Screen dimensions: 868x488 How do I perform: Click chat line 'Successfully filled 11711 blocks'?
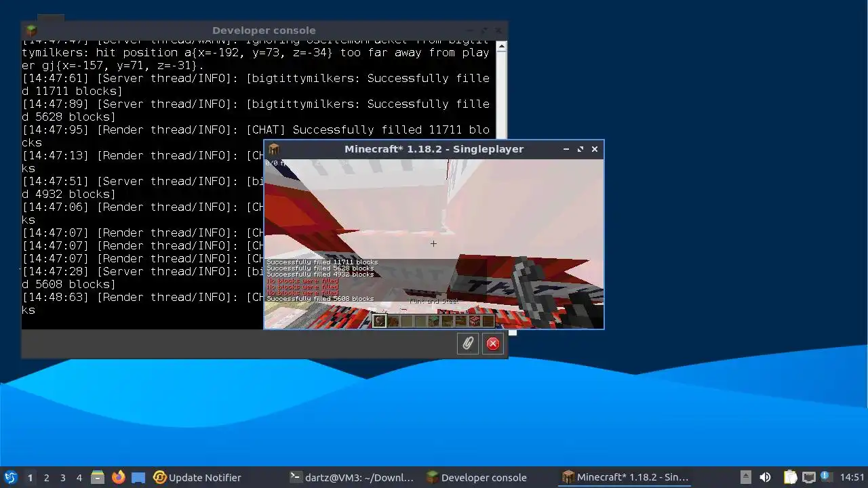point(322,262)
